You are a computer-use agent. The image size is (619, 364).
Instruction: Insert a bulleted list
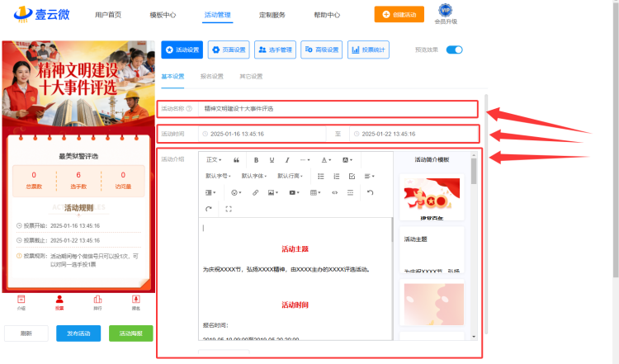pyautogui.click(x=320, y=176)
